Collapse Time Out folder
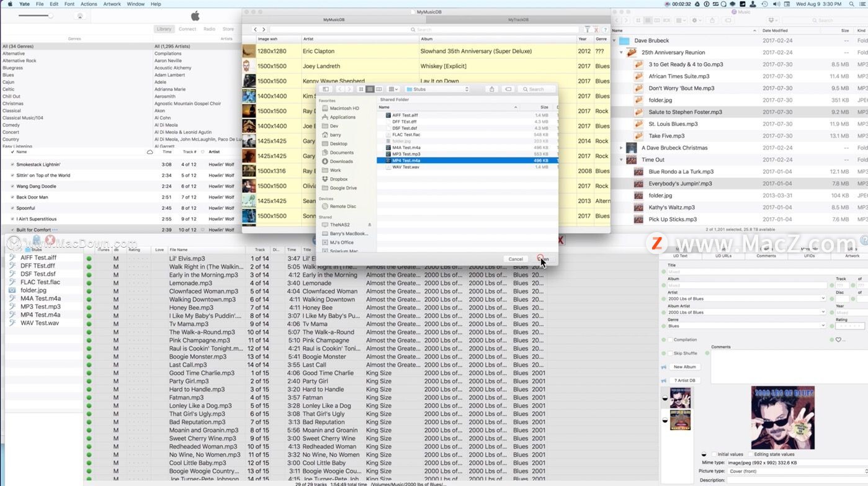This screenshot has height=486, width=868. point(622,160)
